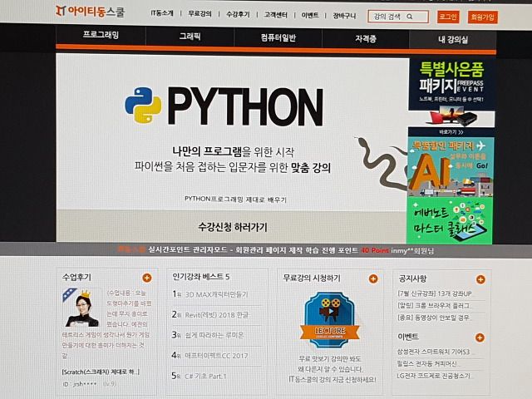
Task: Open 장바구니 top menu
Action: [x=344, y=16]
